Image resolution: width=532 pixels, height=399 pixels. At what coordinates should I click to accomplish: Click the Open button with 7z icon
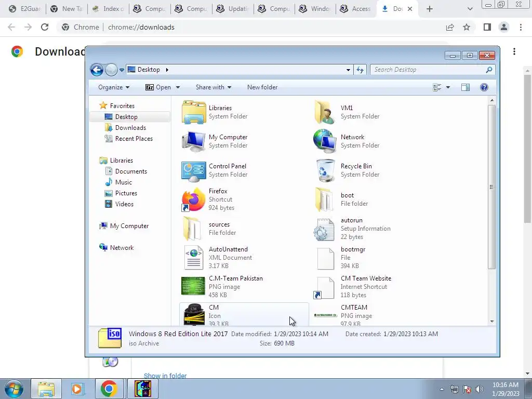coord(158,87)
